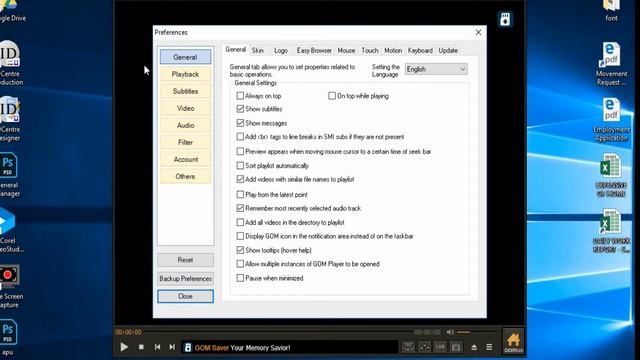Open the Daily Work Report Excel file

(x=611, y=231)
